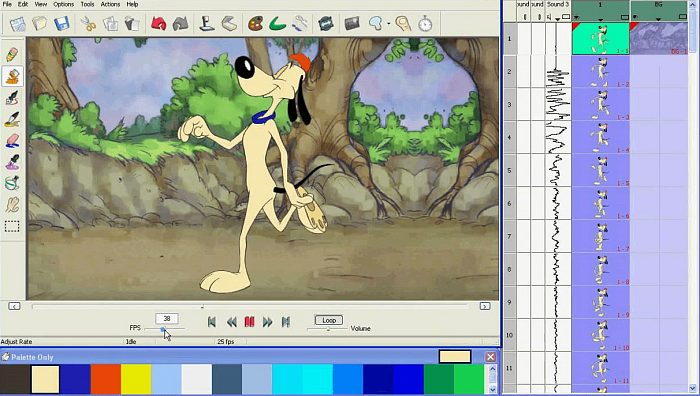Toggle eye visibility on layer 1 header

(577, 17)
